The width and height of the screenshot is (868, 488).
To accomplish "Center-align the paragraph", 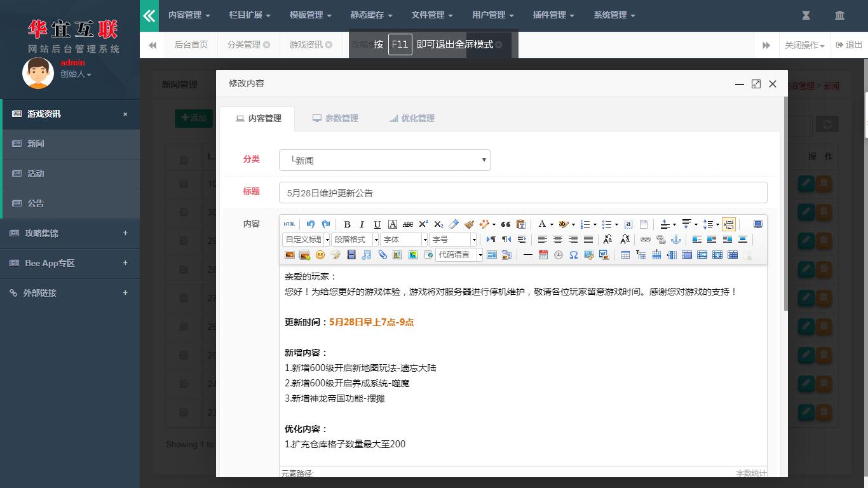I will point(558,240).
